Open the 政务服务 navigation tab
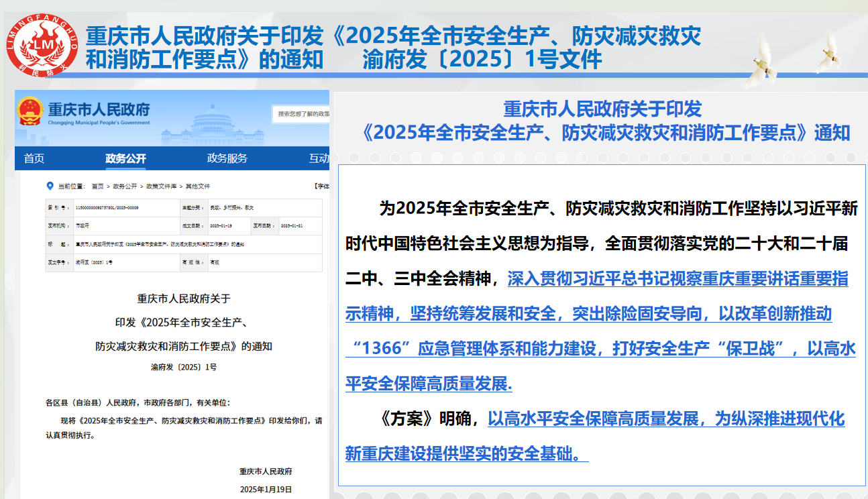 click(227, 159)
